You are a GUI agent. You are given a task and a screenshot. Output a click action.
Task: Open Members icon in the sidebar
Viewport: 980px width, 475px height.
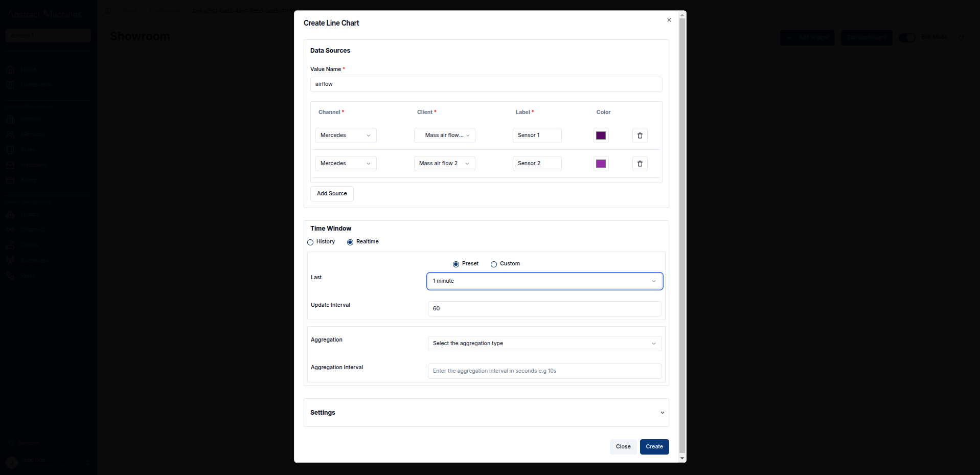pyautogui.click(x=10, y=134)
